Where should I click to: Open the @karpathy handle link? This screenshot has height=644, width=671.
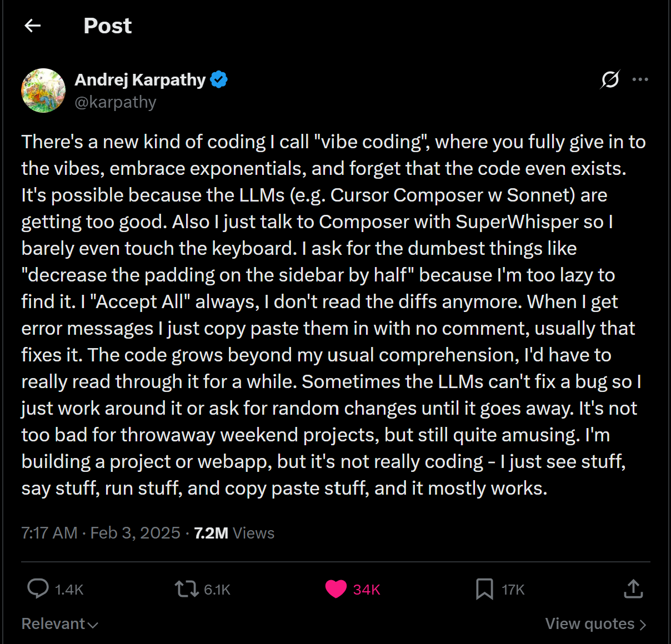116,102
